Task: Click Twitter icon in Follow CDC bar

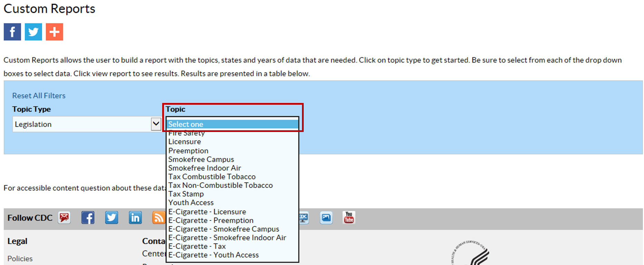Action: [x=111, y=218]
